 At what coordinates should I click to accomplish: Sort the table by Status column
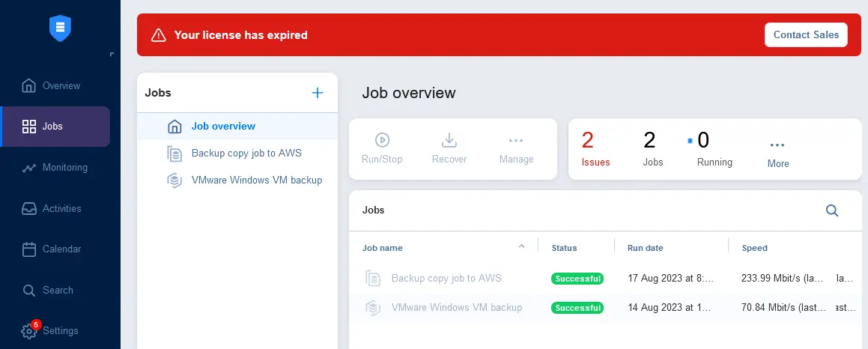point(564,248)
